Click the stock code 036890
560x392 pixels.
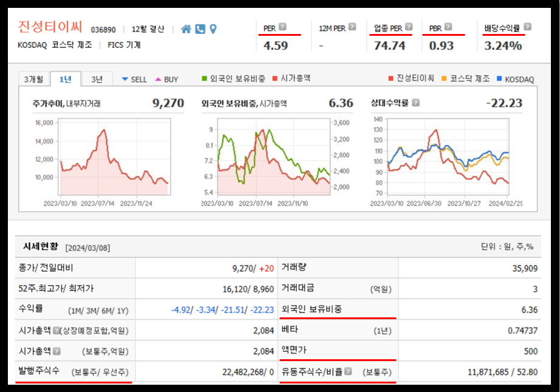click(x=103, y=30)
